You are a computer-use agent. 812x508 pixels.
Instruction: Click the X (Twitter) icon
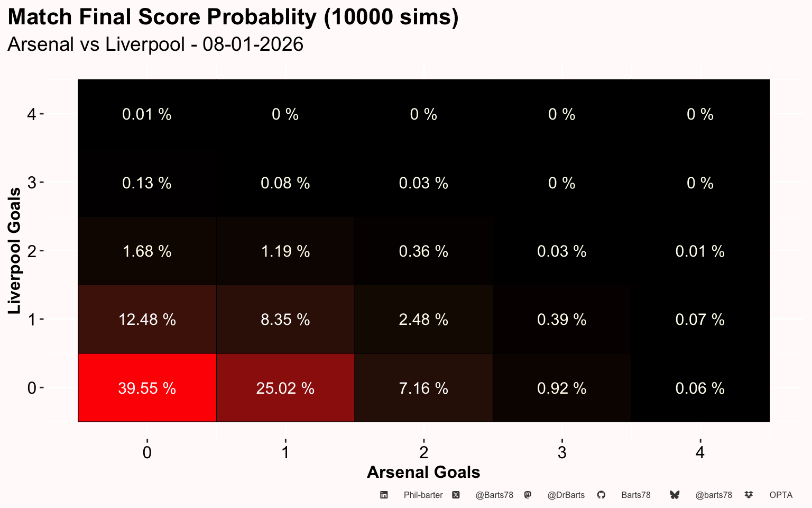pyautogui.click(x=456, y=495)
